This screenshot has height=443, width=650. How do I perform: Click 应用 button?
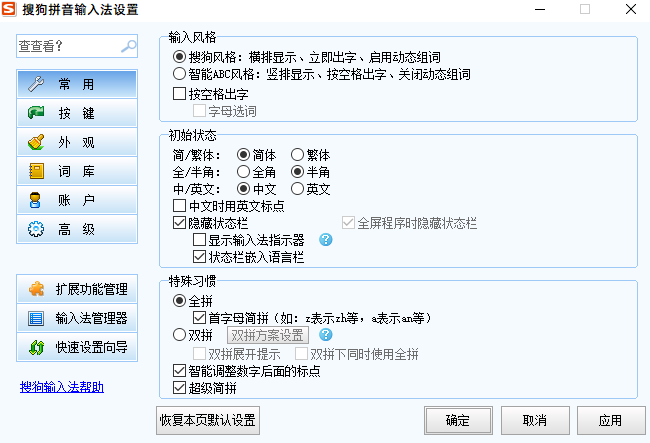tap(611, 421)
